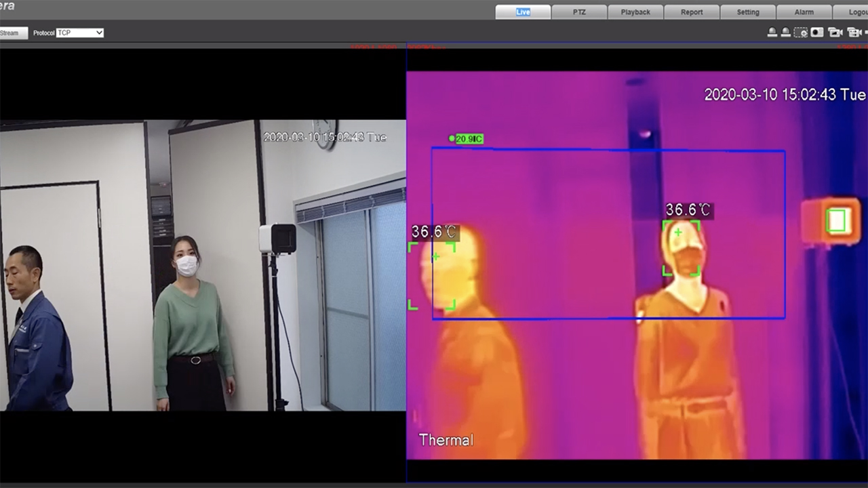This screenshot has width=868, height=488.
Task: Open the Protocol TCP dropdown
Action: [79, 33]
